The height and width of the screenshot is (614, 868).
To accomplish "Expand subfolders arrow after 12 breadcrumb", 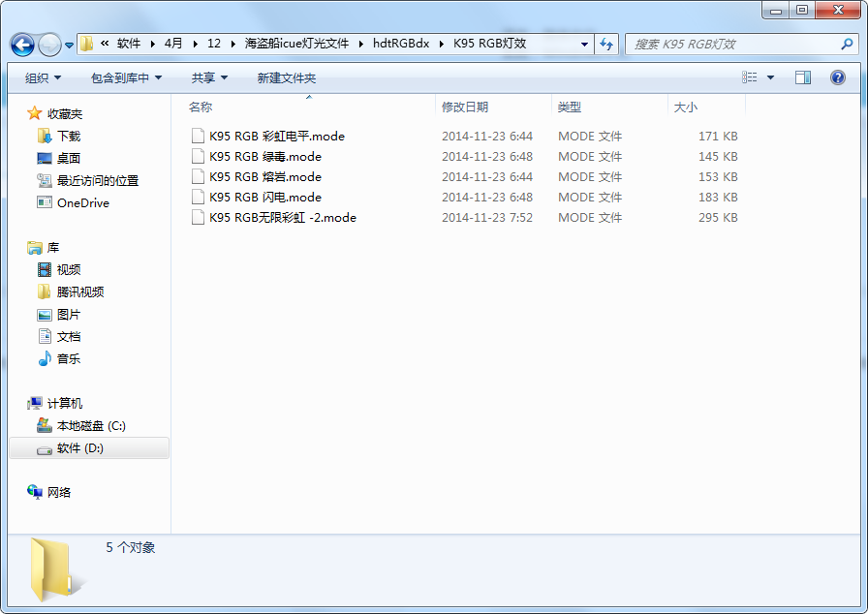I will pyautogui.click(x=233, y=44).
